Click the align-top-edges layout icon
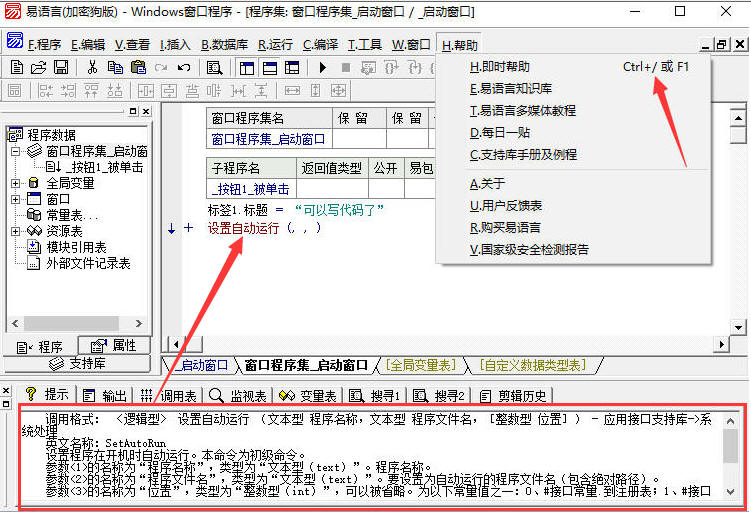Screen dimensions: 751x512 [91, 91]
